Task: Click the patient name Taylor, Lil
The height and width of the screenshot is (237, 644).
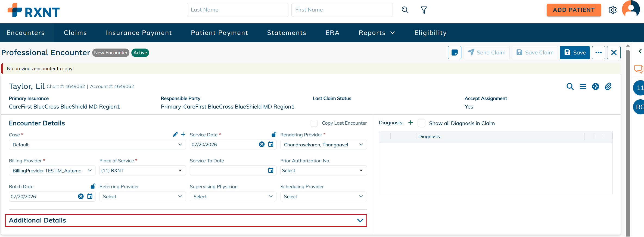Action: (27, 86)
